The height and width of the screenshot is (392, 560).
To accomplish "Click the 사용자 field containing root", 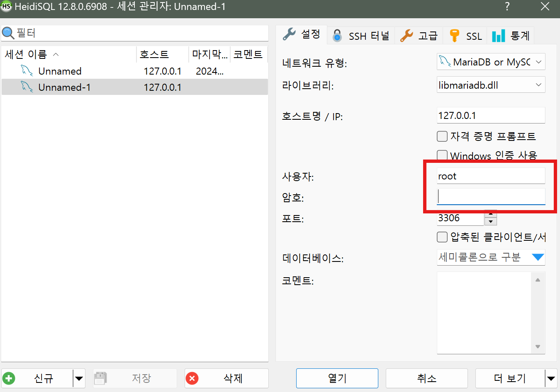I will pos(491,176).
